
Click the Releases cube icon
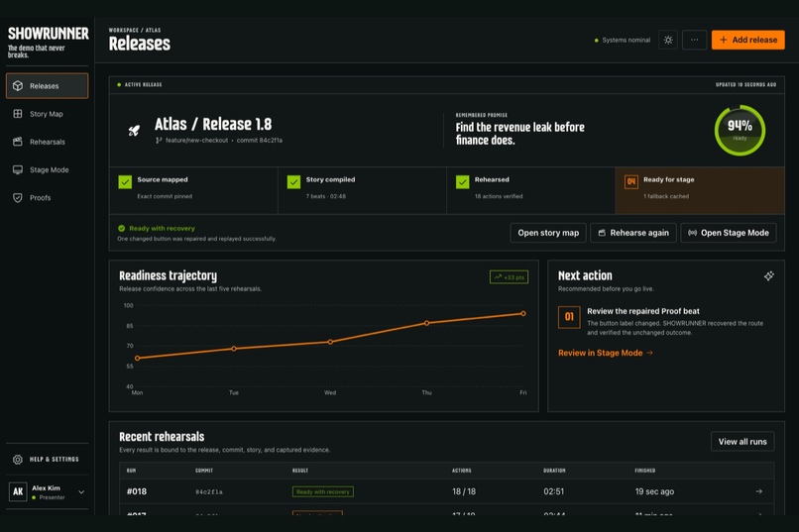[x=18, y=85]
